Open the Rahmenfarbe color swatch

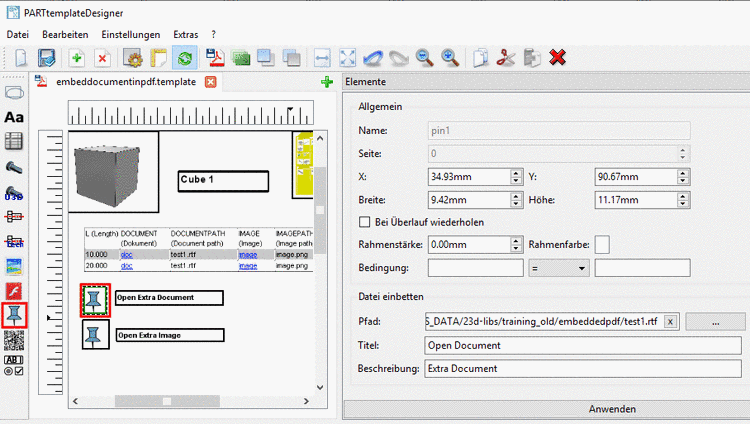(602, 245)
